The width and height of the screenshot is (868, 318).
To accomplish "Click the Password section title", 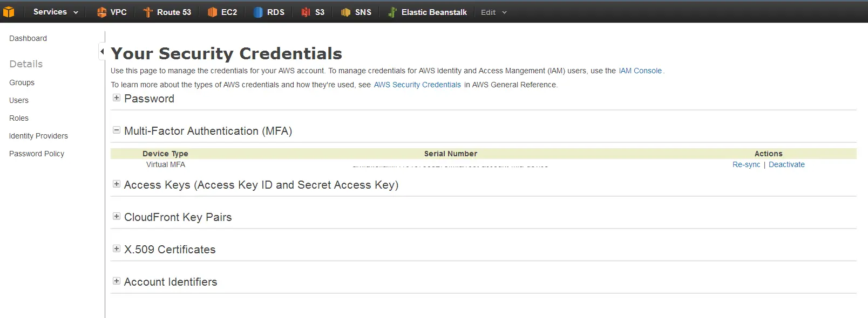I will click(x=149, y=99).
